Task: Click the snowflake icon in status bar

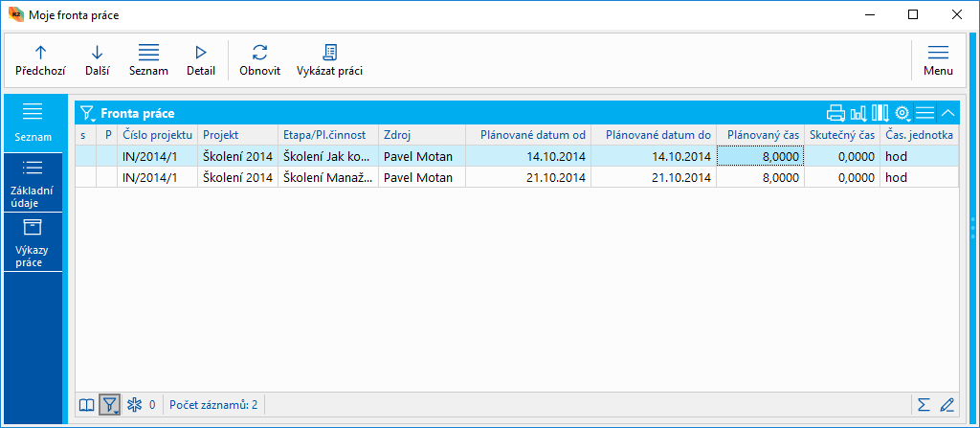Action: [134, 405]
